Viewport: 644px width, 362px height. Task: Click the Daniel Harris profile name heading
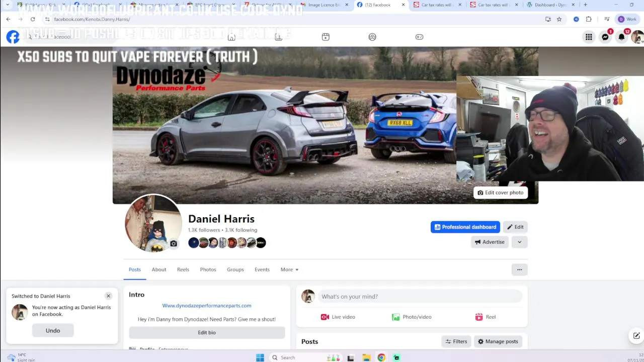221,219
